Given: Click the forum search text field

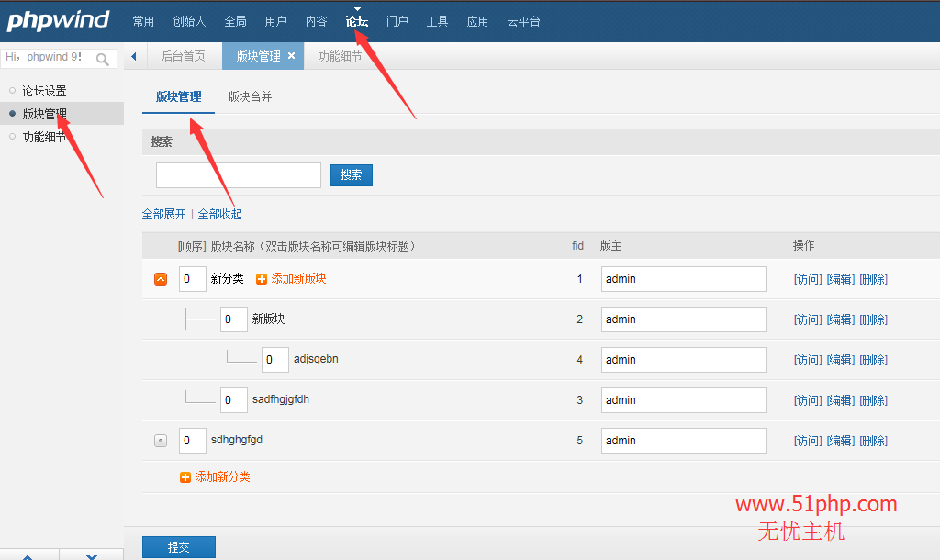Looking at the screenshot, I should pyautogui.click(x=238, y=174).
